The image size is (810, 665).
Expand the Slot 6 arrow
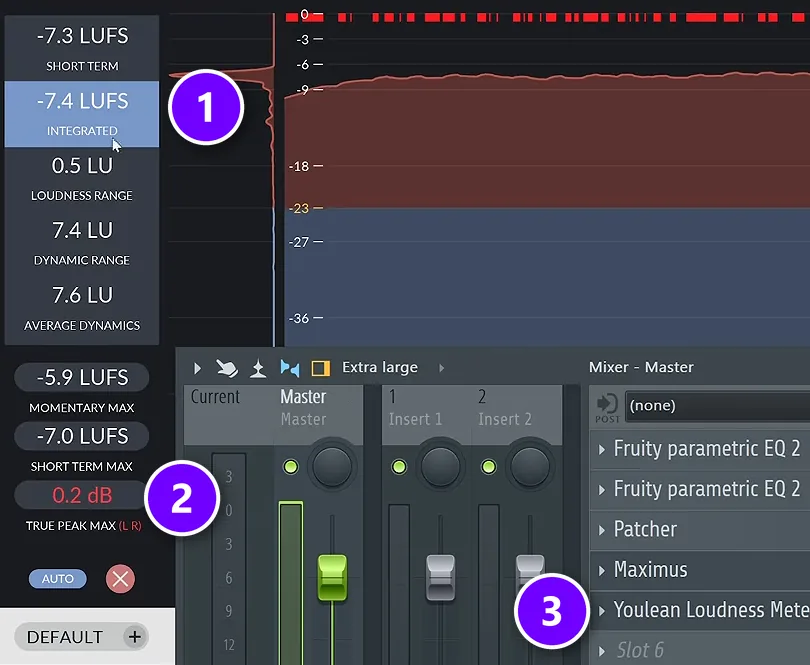click(601, 651)
